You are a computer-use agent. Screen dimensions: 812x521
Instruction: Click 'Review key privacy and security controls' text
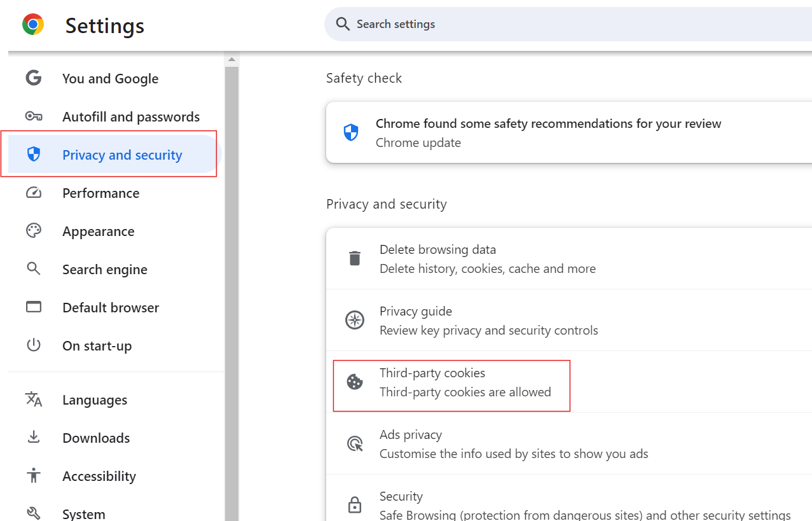point(489,330)
